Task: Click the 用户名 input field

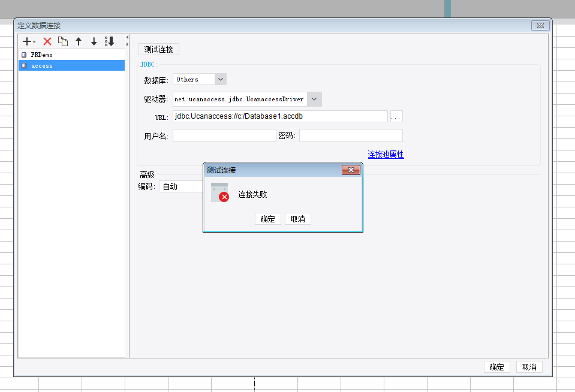Action: (x=224, y=135)
